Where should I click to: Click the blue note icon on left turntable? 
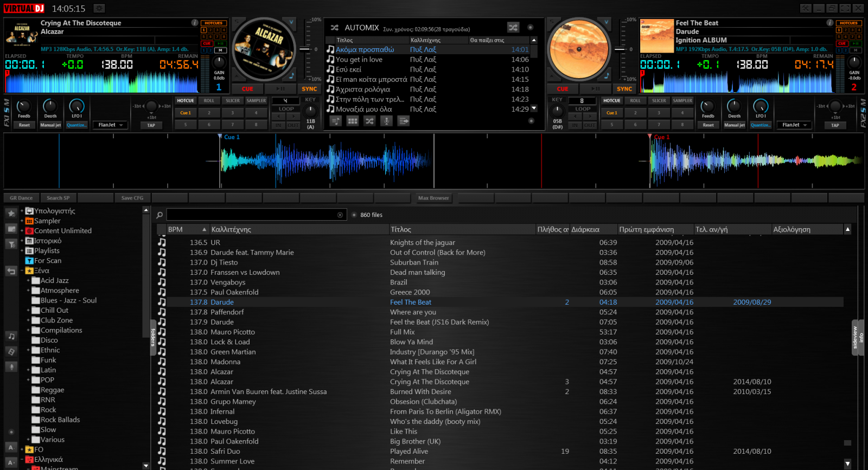tap(291, 75)
